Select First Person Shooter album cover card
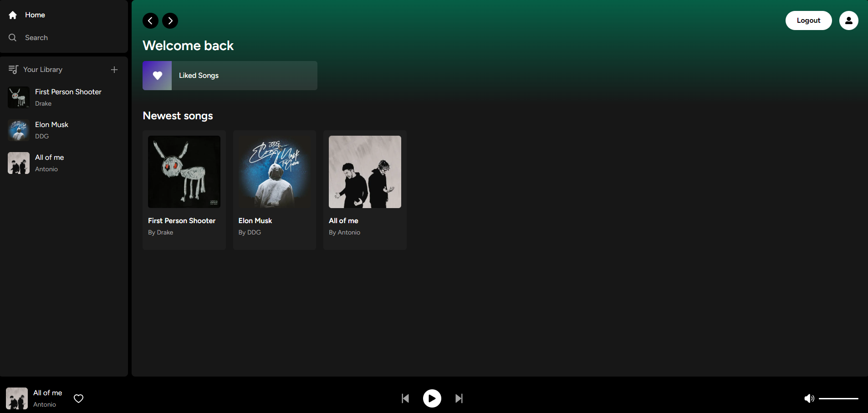The image size is (868, 413). (184, 172)
